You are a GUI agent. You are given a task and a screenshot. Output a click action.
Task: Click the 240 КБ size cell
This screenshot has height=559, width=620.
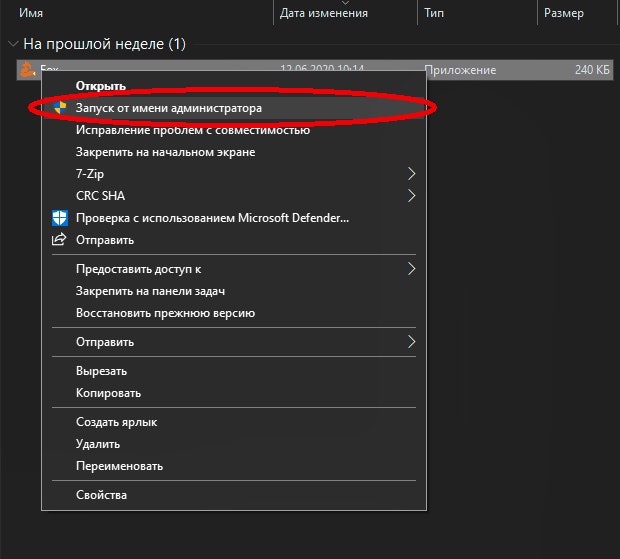(x=592, y=70)
